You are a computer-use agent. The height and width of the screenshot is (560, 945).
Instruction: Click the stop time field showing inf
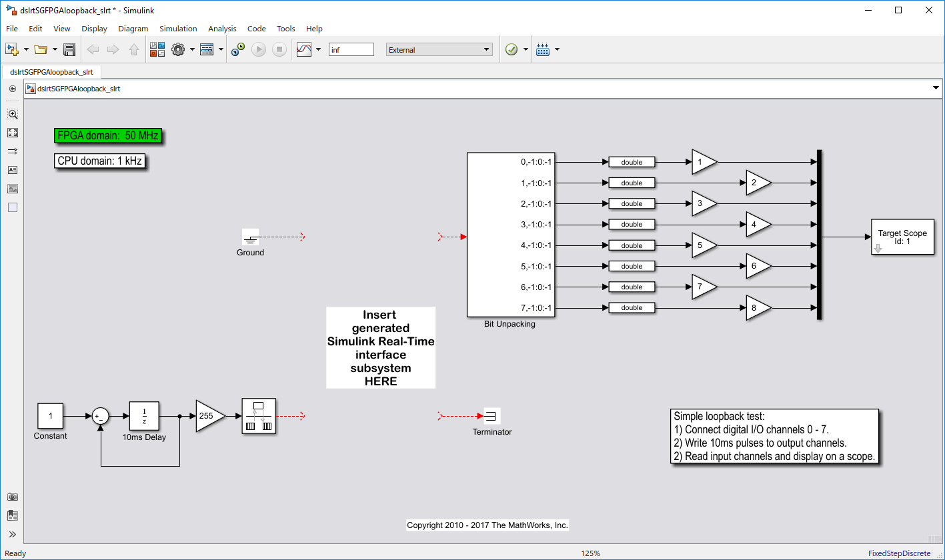tap(351, 49)
